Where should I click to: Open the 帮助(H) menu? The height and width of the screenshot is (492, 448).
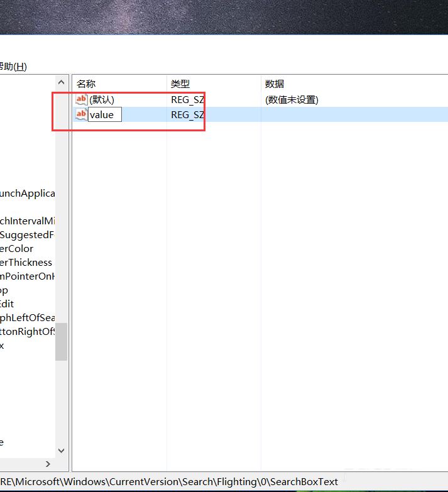pyautogui.click(x=13, y=67)
